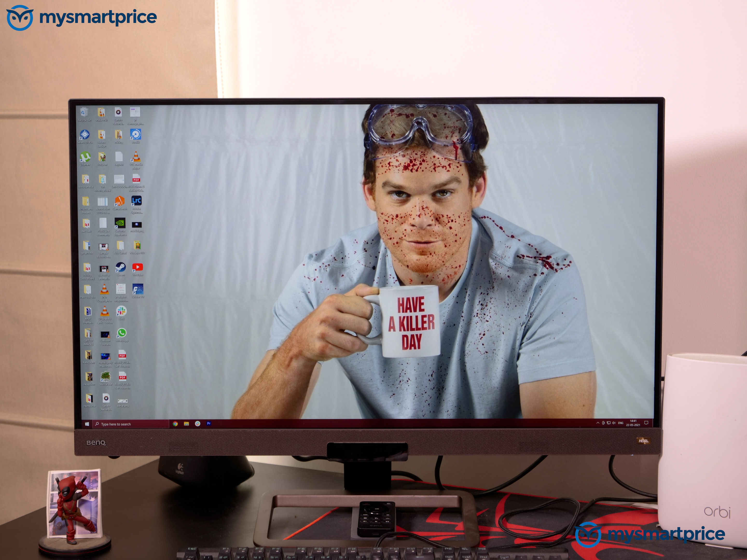
Task: Open the reception folder
Action: (89, 379)
